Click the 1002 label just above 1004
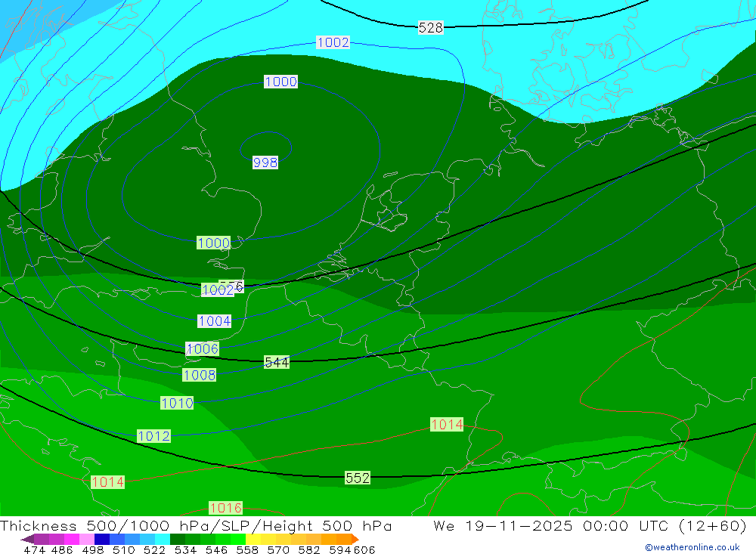The image size is (756, 554). (218, 289)
